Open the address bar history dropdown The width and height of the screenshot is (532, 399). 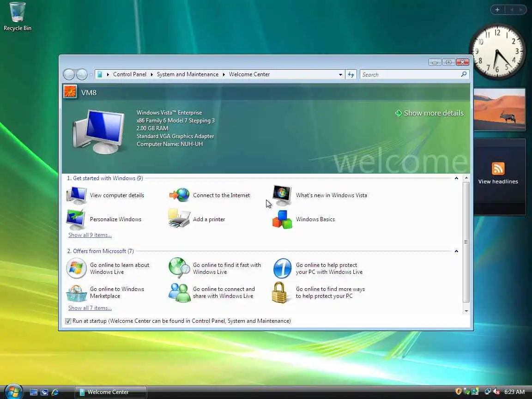tap(340, 75)
